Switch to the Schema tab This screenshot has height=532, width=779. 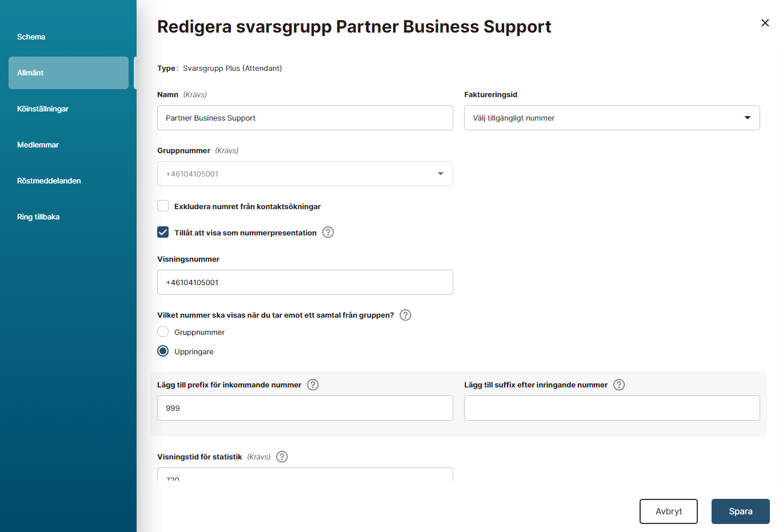(31, 37)
